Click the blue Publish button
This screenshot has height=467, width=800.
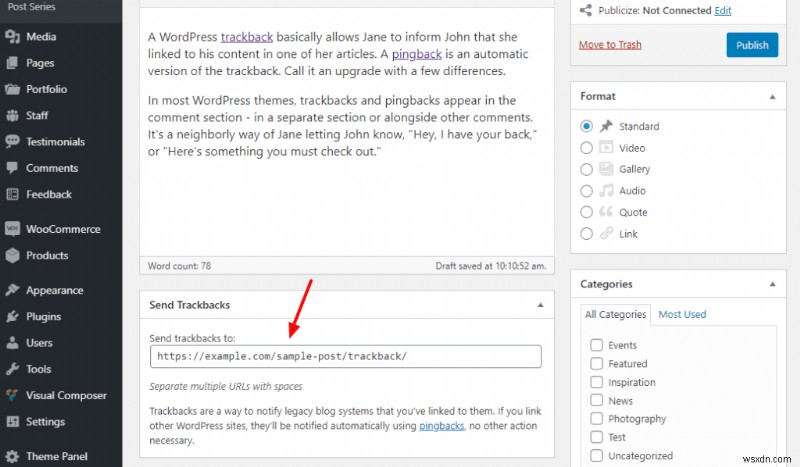[x=752, y=45]
